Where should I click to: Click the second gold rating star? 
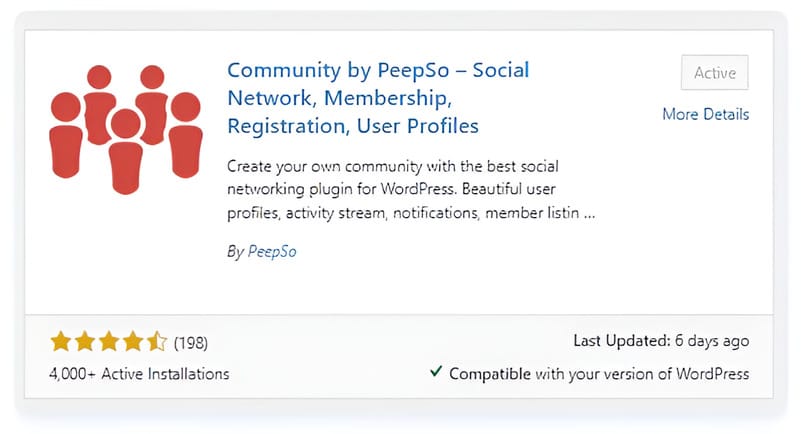click(x=85, y=342)
